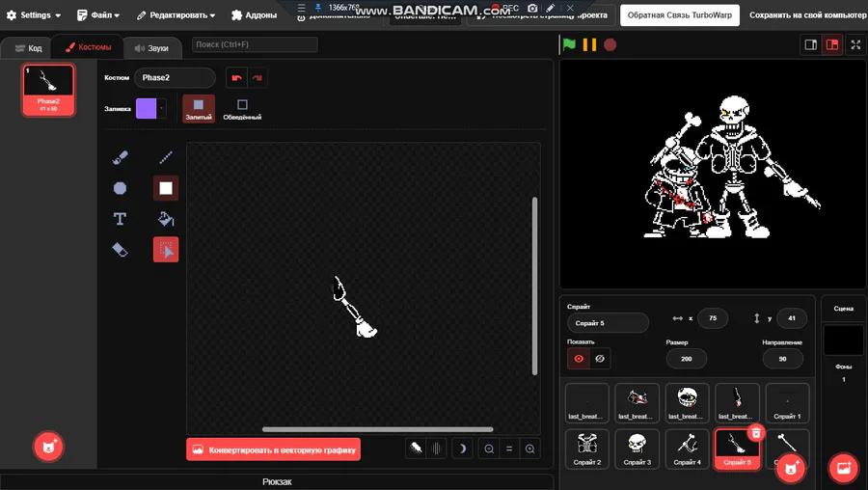Open the fill color dropdown arrow
The height and width of the screenshot is (490, 868).
tap(161, 109)
